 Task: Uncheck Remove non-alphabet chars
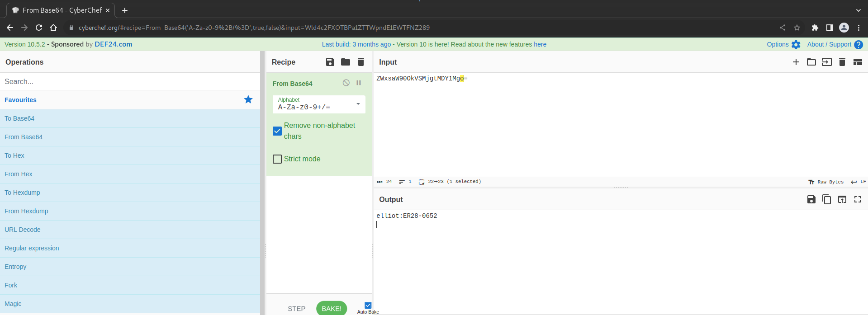pos(277,131)
